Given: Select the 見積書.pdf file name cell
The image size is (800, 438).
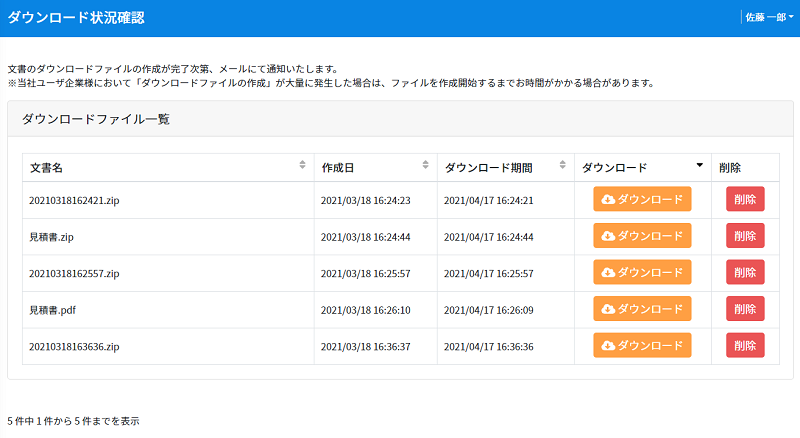Looking at the screenshot, I should click(168, 310).
